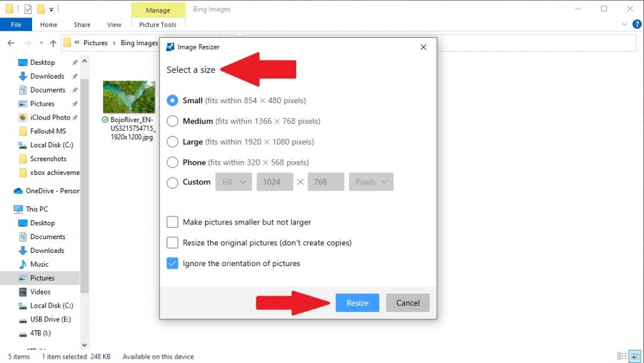Cancel the Image Resizer dialog
This screenshot has width=644, height=363.
click(408, 303)
